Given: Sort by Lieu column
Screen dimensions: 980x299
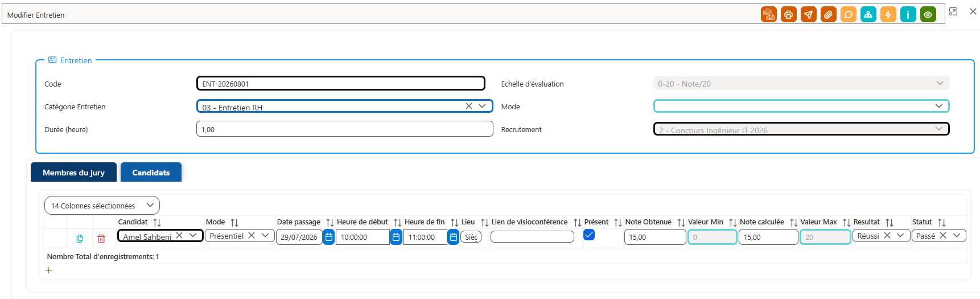Looking at the screenshot, I should coord(485,222).
